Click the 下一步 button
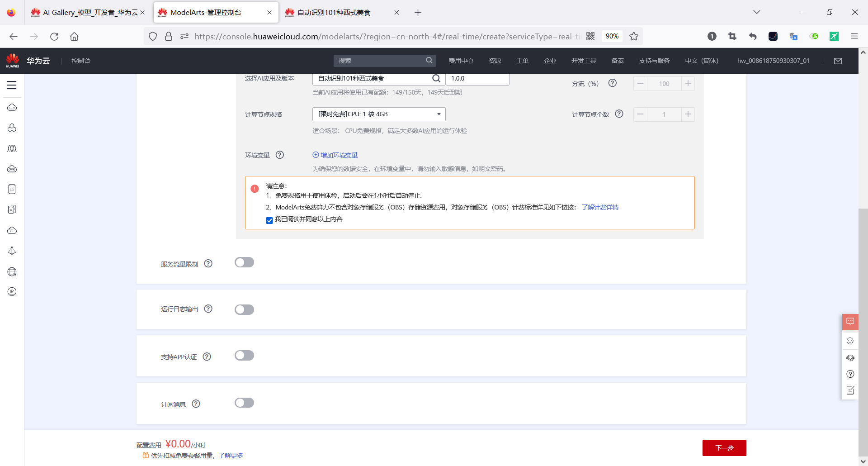This screenshot has height=466, width=868. coord(724,447)
